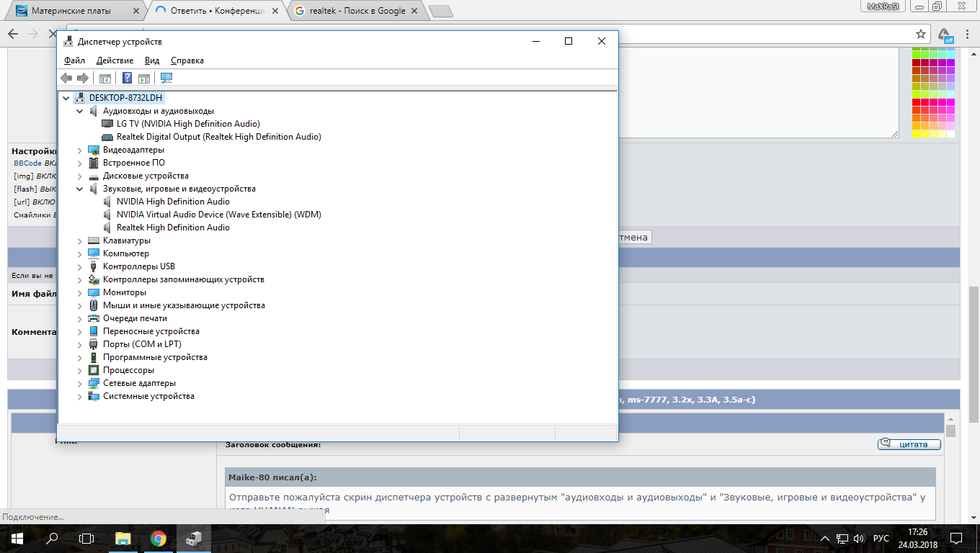Screen dimensions: 980x553
Task: Expand the Видеоадаптеры category
Action: [80, 150]
